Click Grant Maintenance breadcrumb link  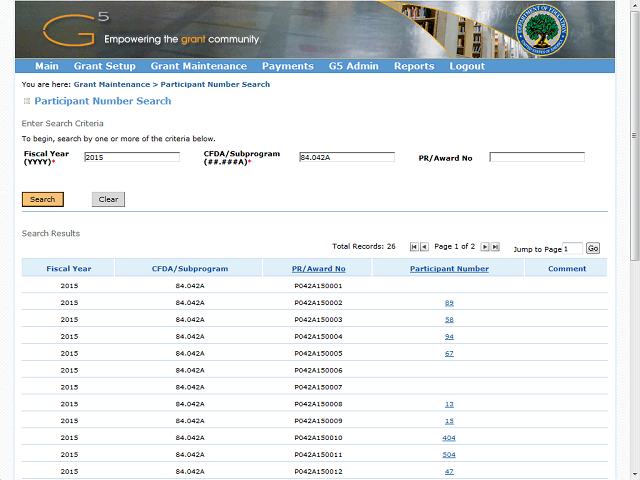110,85
